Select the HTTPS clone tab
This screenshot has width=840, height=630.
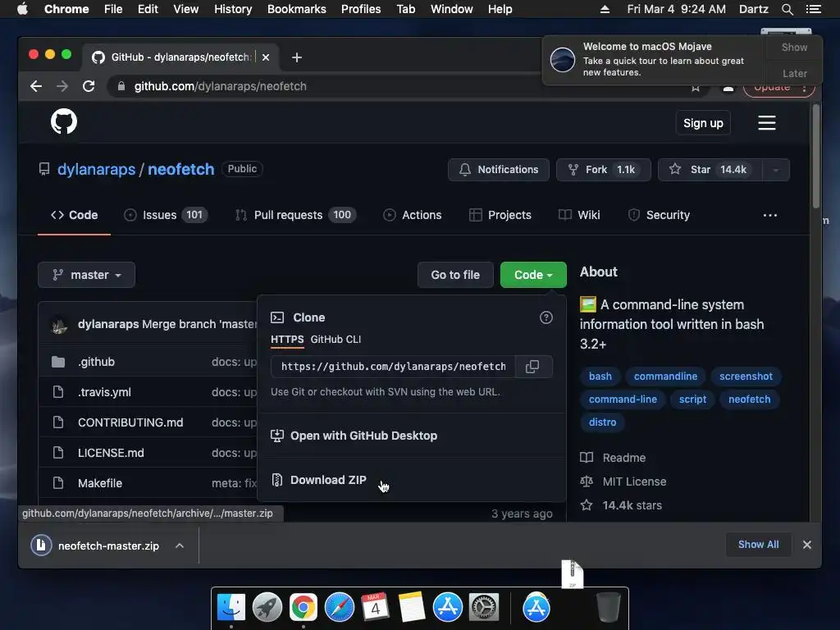point(287,340)
